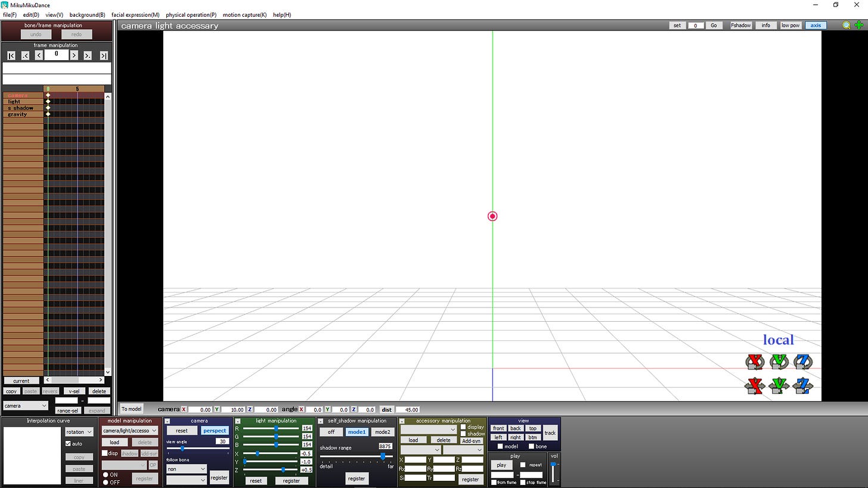868x488 pixels.
Task: Go to previous keyframe button
Action: point(25,55)
